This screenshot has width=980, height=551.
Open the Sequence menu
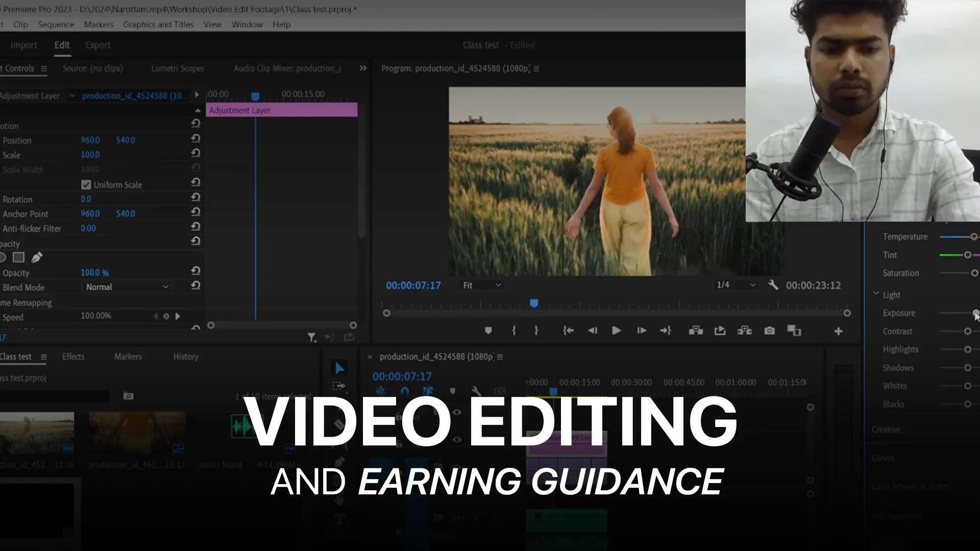(56, 24)
